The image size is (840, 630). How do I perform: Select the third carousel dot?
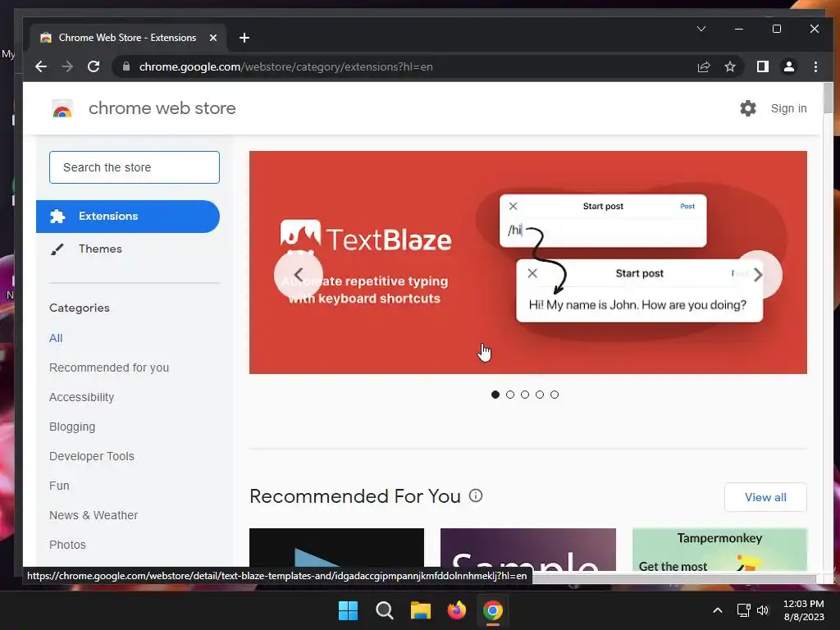pos(525,395)
